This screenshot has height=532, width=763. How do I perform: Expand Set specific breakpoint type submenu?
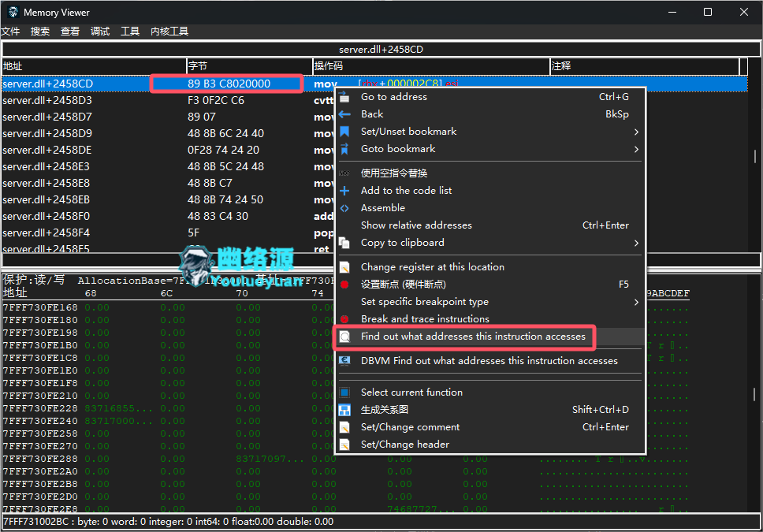click(x=635, y=302)
